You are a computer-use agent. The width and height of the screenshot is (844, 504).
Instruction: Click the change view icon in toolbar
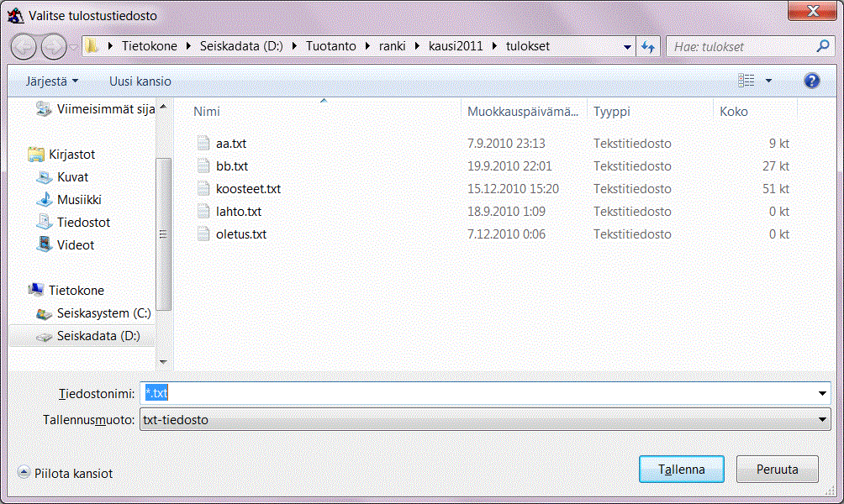(746, 81)
